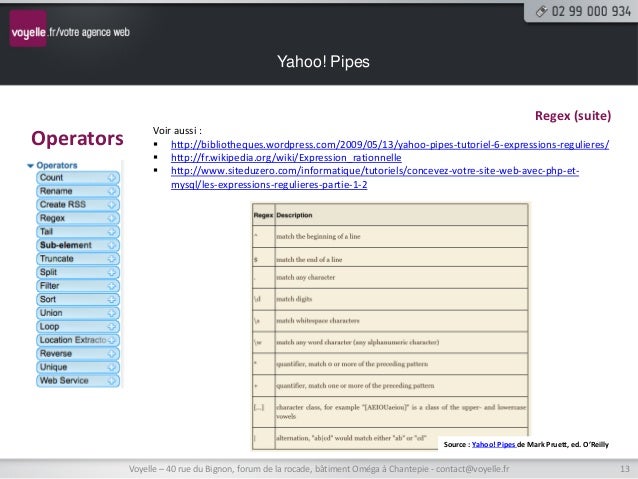Click the Voyelle address footer text
Image resolution: width=638 pixels, height=479 pixels.
coord(319,469)
